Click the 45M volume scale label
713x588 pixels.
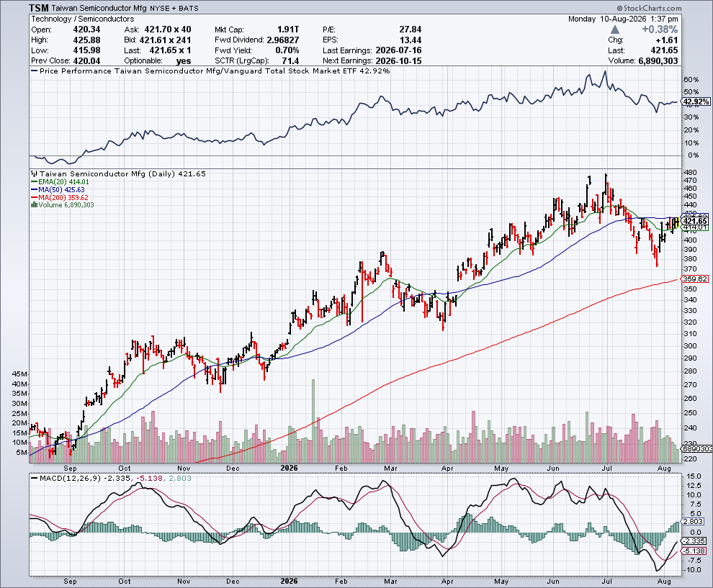pos(19,374)
